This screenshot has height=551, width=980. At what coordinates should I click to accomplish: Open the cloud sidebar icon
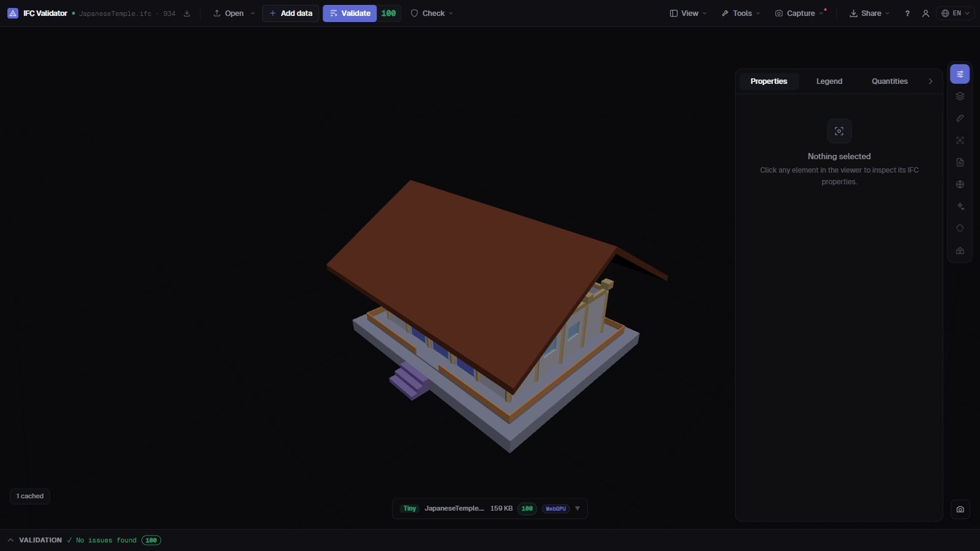(960, 228)
